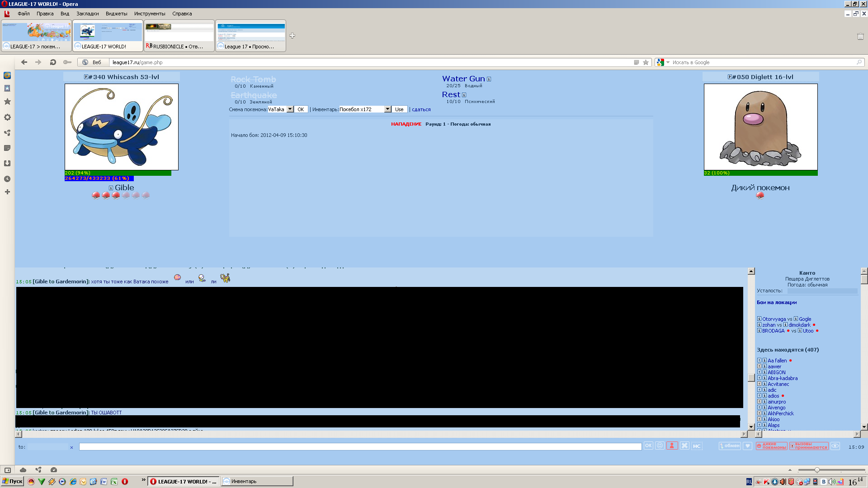Switch to the RUSBIONICLE tab
Image resolution: width=868 pixels, height=488 pixels.
[x=179, y=36]
